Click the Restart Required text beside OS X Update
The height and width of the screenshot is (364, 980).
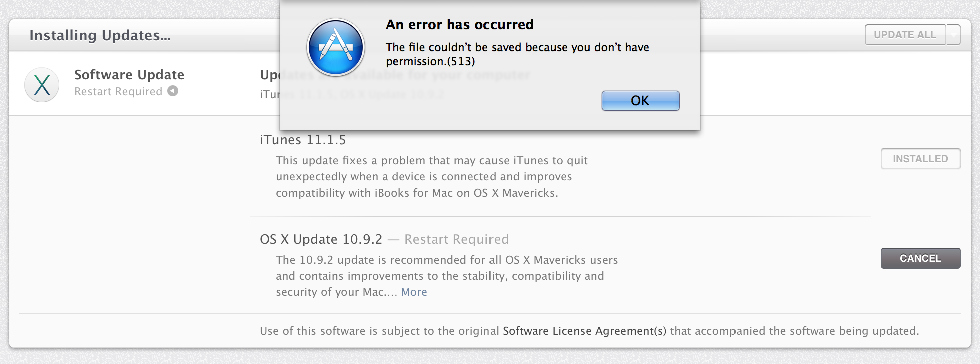(456, 239)
